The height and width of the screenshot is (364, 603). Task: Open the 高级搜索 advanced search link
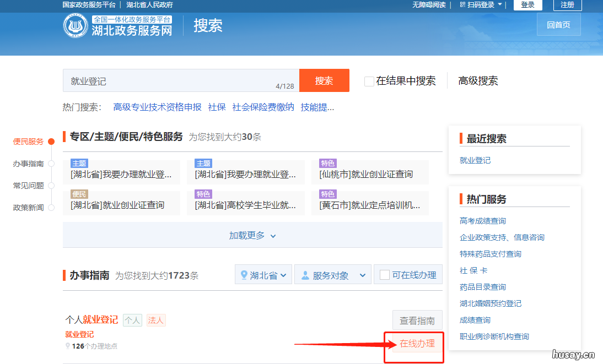coord(477,80)
